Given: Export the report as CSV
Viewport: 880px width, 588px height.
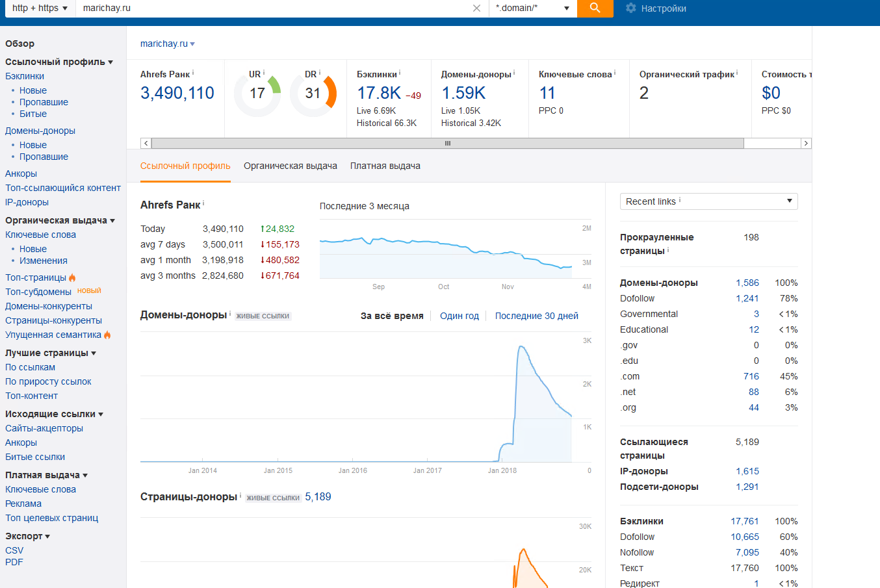Looking at the screenshot, I should 14,550.
